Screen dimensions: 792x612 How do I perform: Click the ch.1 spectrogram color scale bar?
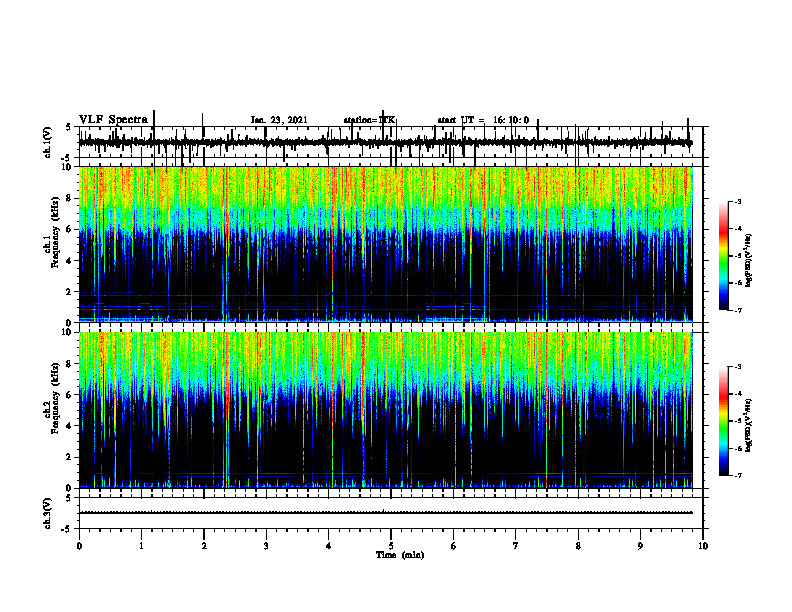723,256
